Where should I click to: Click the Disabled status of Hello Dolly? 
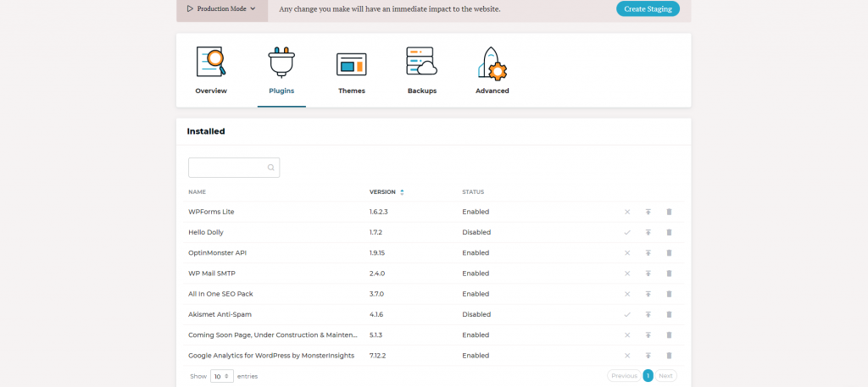point(476,232)
